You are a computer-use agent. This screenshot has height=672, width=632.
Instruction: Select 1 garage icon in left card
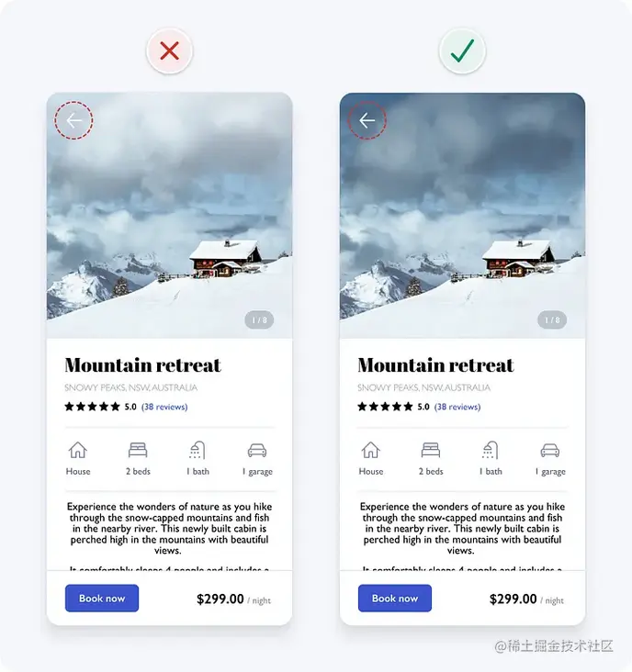(x=257, y=451)
